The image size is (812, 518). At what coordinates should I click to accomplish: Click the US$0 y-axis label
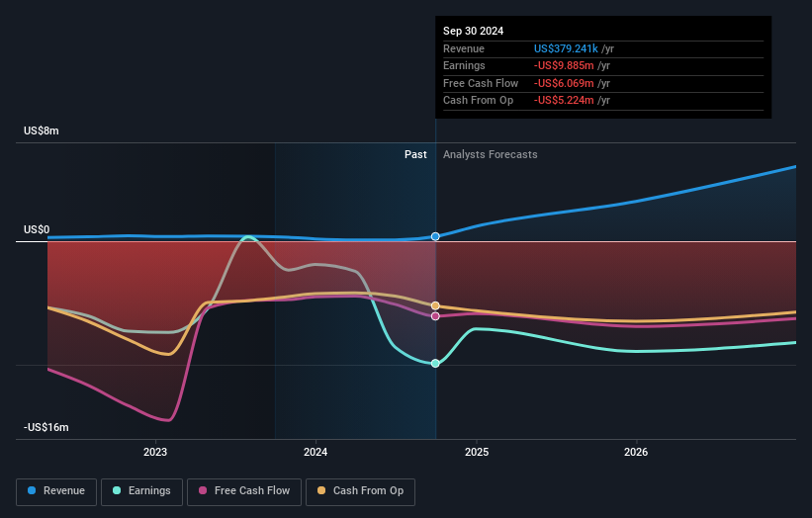[x=37, y=229]
